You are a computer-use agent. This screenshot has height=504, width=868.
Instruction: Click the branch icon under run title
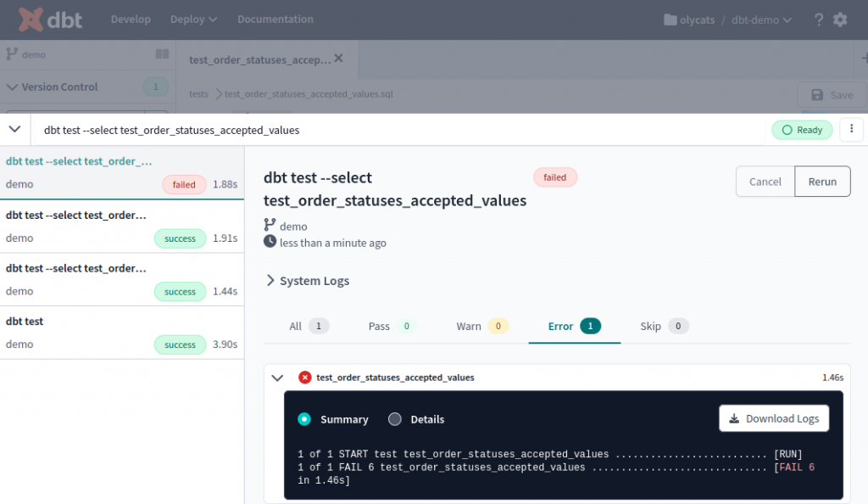click(x=270, y=225)
